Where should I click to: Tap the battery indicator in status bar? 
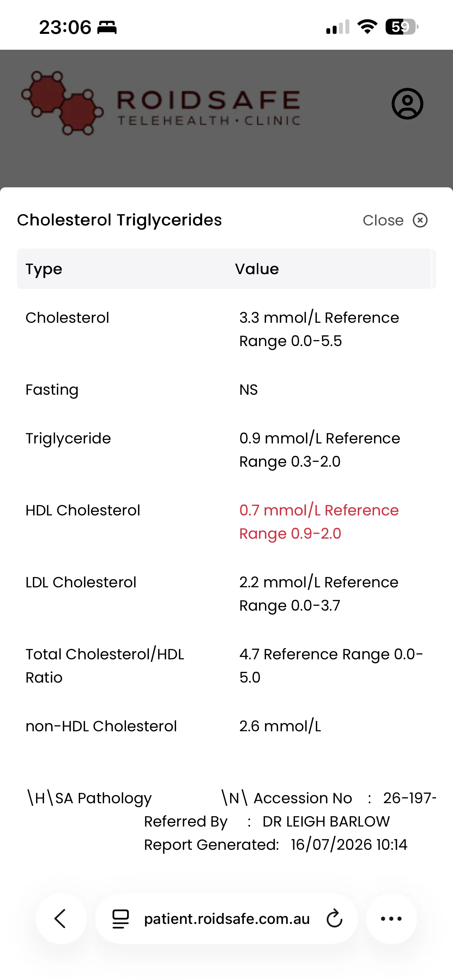pos(401,27)
